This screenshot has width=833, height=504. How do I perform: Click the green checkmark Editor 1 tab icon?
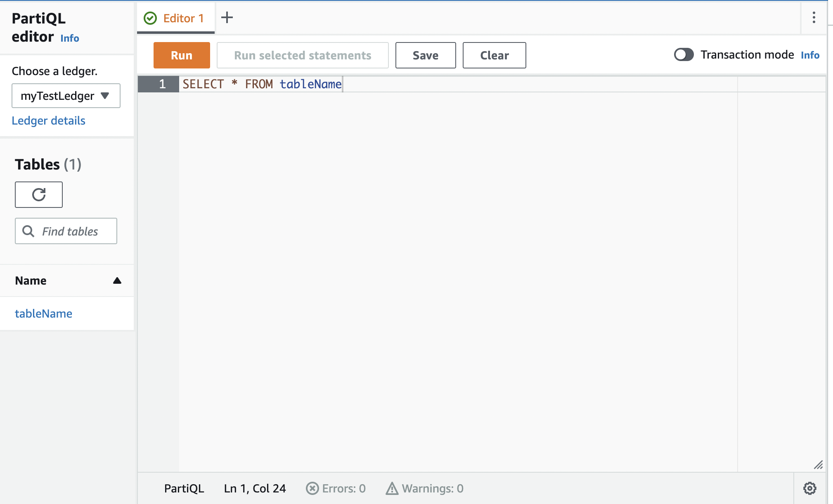151,17
